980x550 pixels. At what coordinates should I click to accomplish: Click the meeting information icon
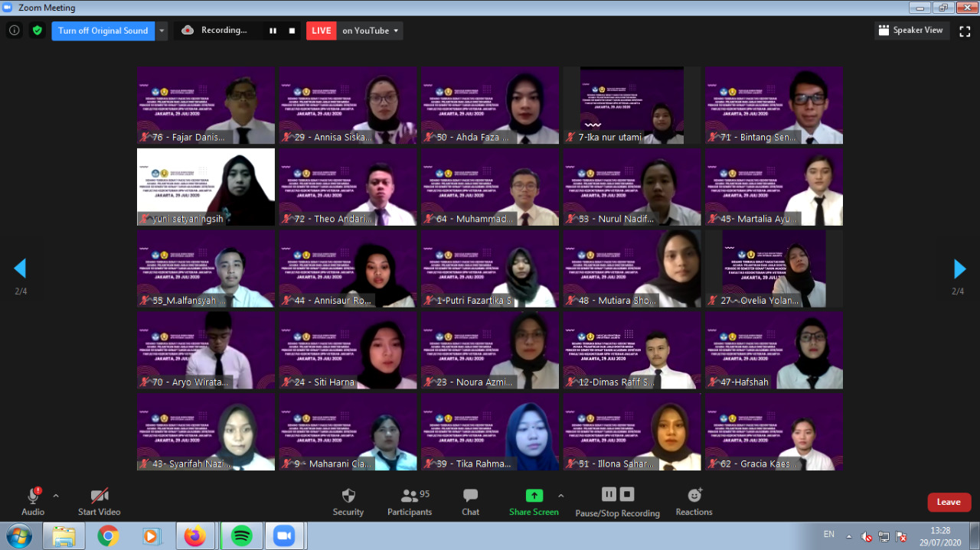[x=14, y=31]
